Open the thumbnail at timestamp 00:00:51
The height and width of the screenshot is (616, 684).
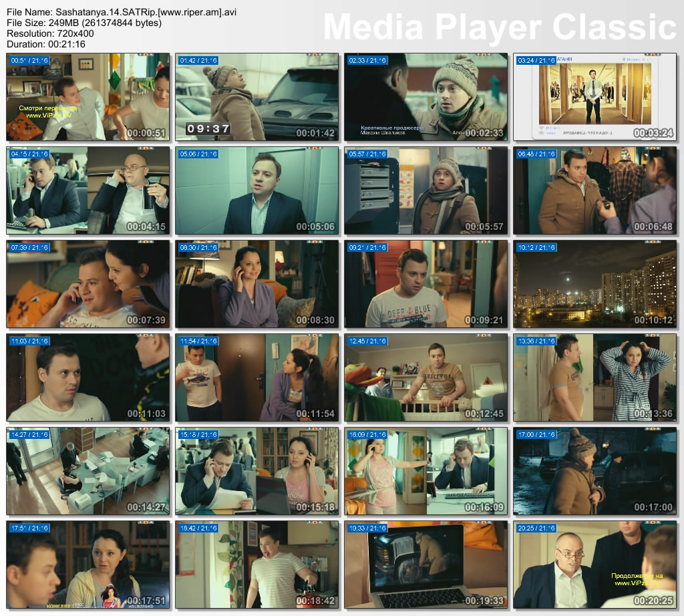point(88,97)
